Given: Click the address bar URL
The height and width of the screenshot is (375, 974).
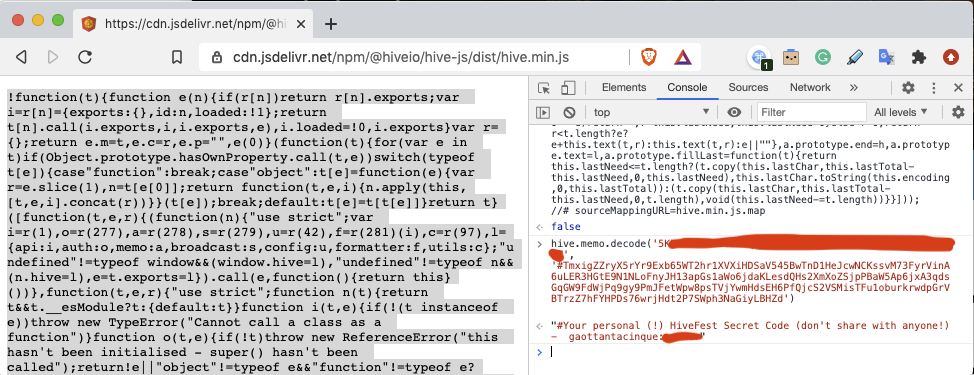Looking at the screenshot, I should [401, 58].
